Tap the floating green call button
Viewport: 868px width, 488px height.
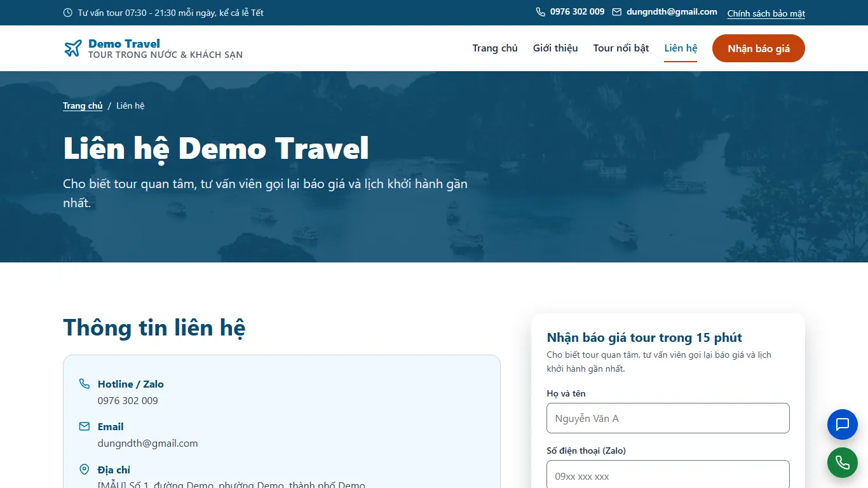843,463
